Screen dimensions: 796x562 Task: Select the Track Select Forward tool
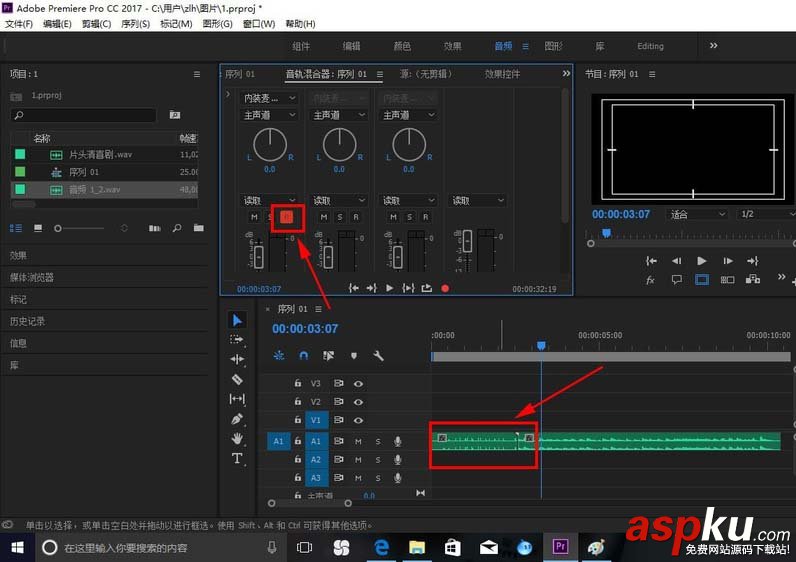(x=237, y=339)
